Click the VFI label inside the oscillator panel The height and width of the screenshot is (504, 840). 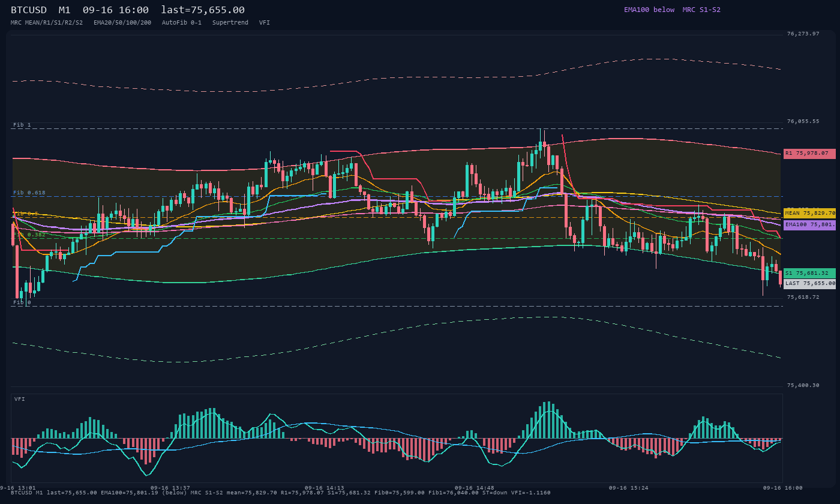[x=20, y=399]
